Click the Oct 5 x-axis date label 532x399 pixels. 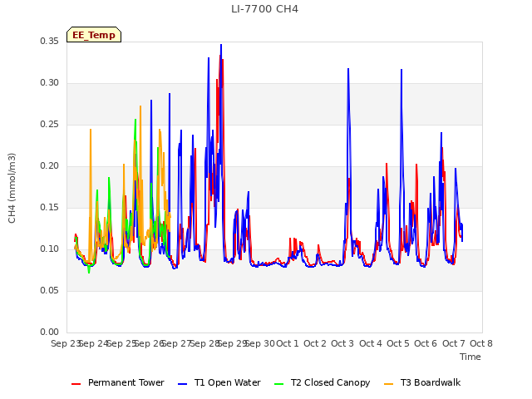point(398,343)
